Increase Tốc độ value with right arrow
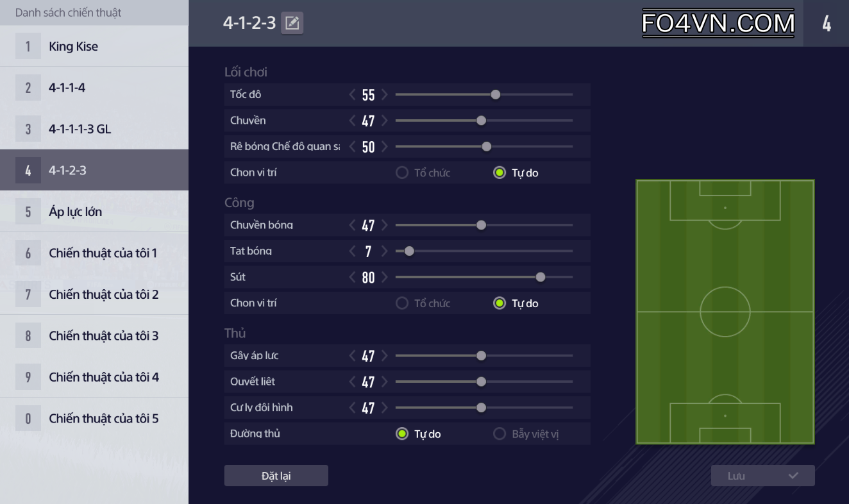849x504 pixels. [385, 95]
